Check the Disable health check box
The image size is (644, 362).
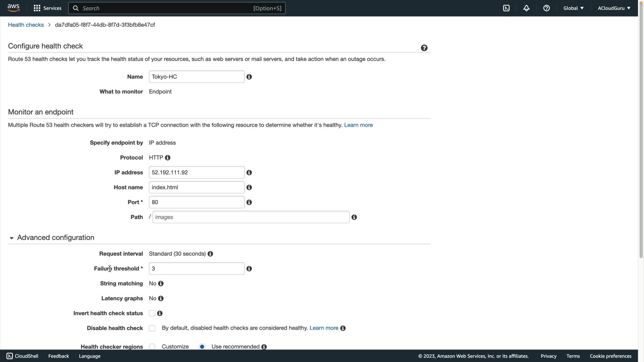pyautogui.click(x=152, y=328)
